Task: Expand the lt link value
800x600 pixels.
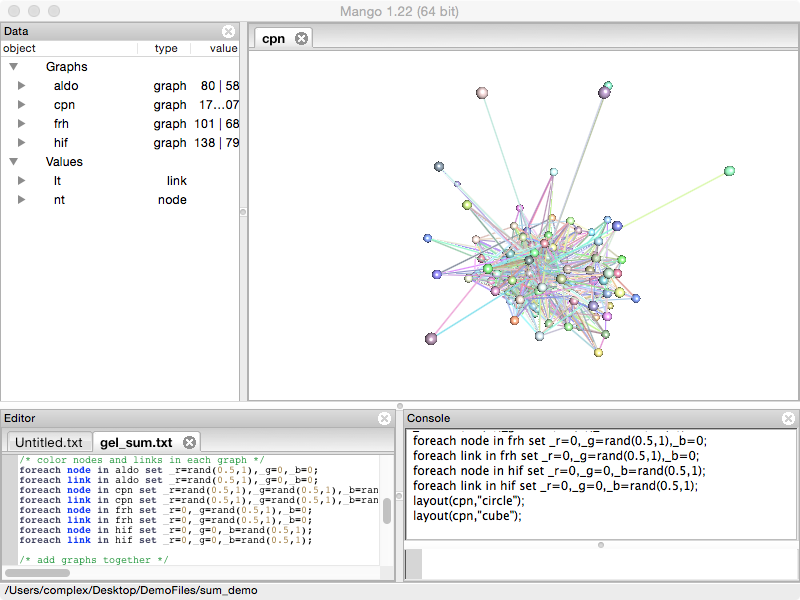Action: point(21,181)
